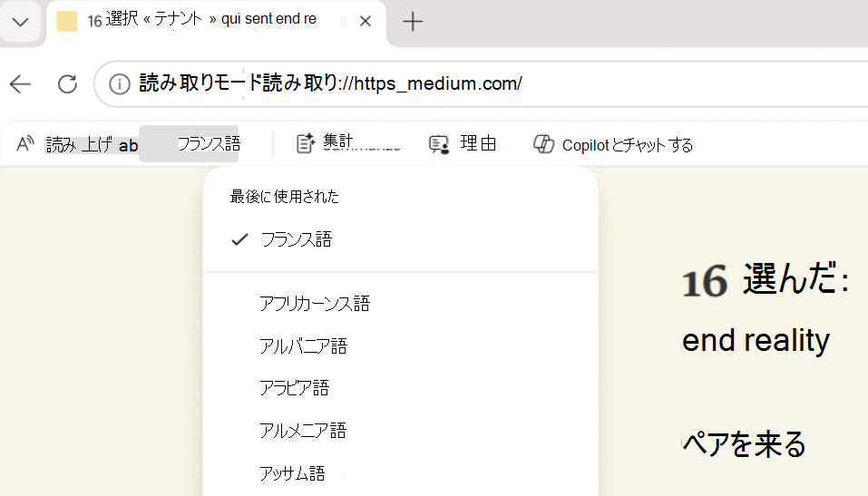The image size is (868, 496).
Task: Click the tab's yellow favicon
Action: tap(67, 21)
